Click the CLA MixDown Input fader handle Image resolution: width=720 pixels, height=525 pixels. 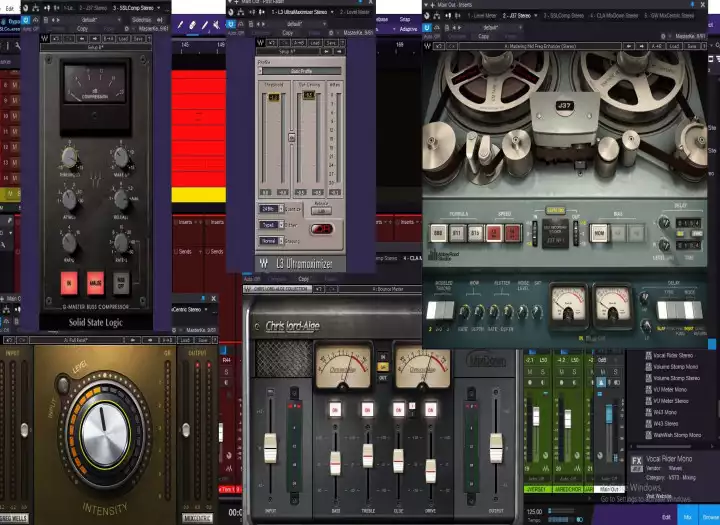click(x=270, y=448)
